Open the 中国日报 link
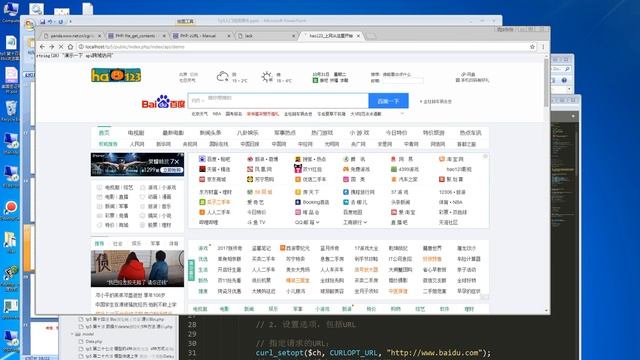The image size is (640, 360). (x=249, y=144)
